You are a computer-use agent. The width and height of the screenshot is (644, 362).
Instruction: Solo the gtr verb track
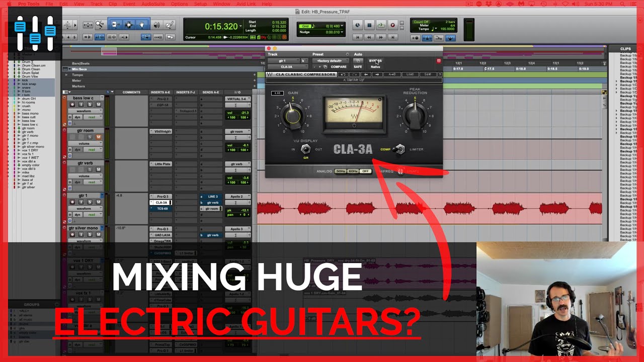pyautogui.click(x=90, y=169)
